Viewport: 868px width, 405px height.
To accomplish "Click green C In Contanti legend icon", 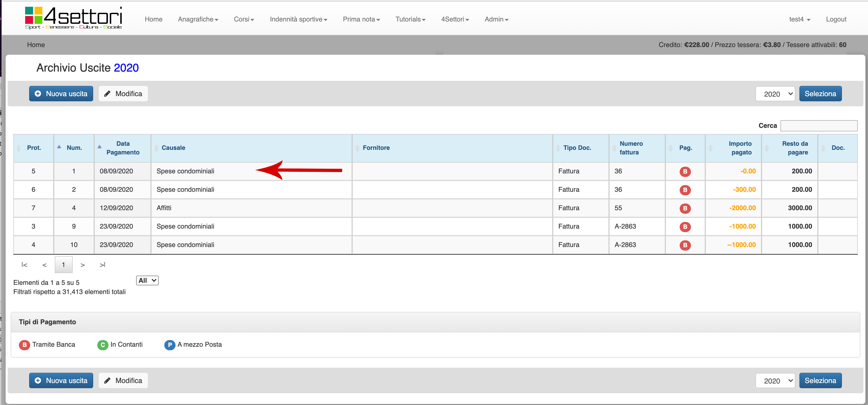I will pyautogui.click(x=102, y=345).
